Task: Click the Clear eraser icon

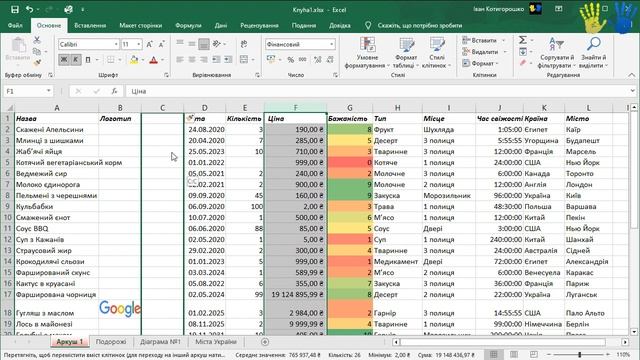Action: click(x=523, y=63)
